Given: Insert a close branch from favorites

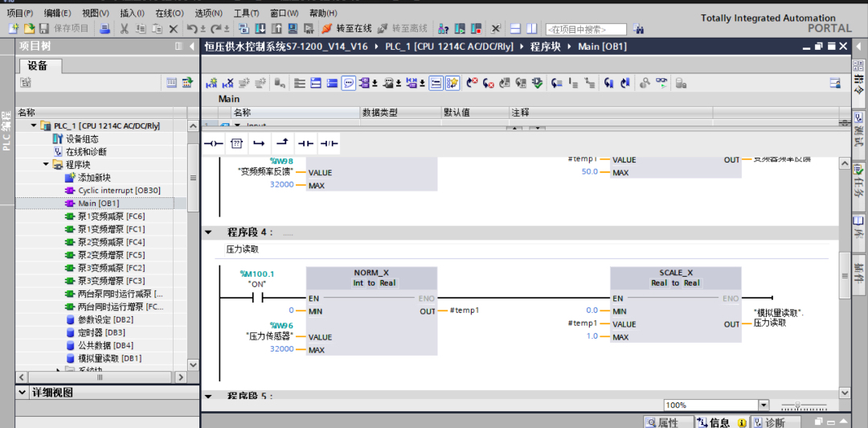Looking at the screenshot, I should pyautogui.click(x=282, y=143).
